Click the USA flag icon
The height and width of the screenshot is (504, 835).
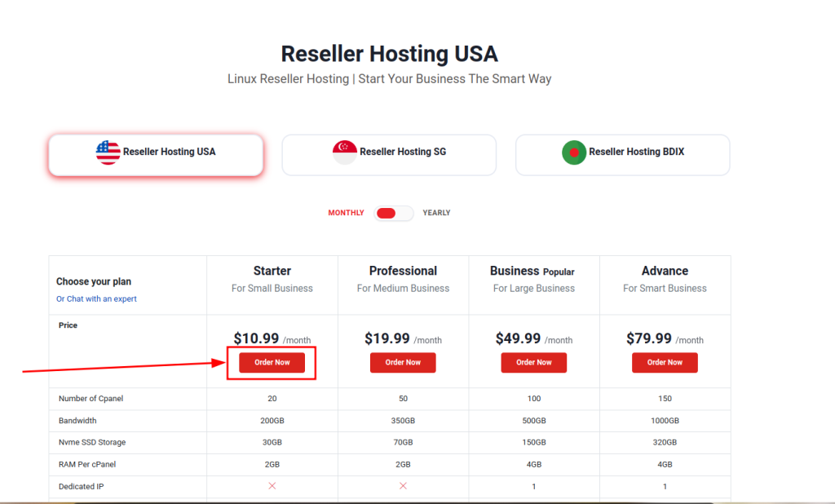click(108, 153)
